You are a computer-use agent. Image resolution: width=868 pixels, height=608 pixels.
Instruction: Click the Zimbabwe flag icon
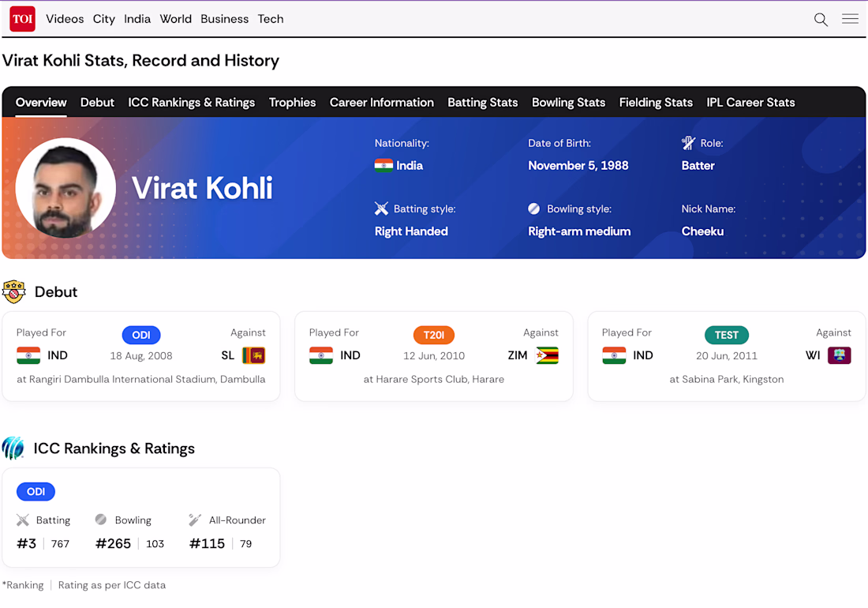tap(547, 355)
